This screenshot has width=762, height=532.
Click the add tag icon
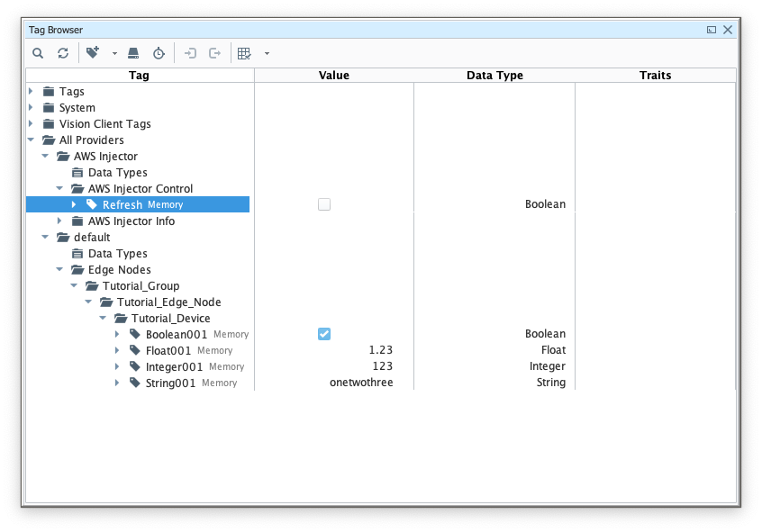tap(93, 53)
